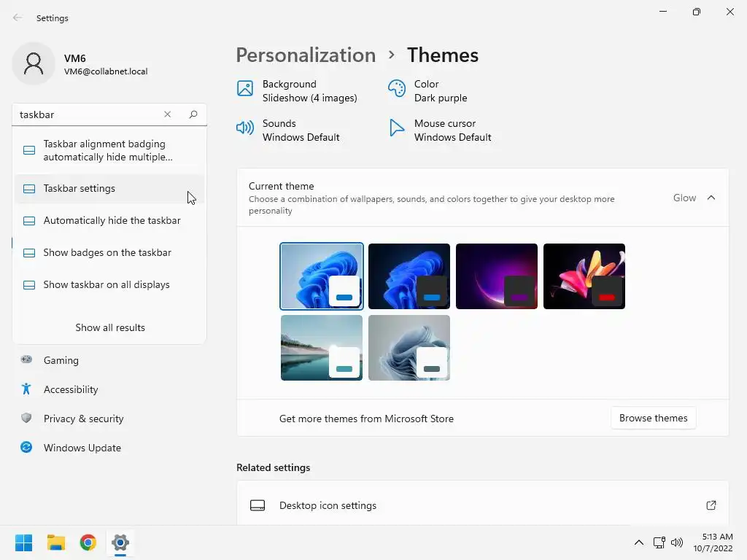Click Browse themes button
Image resolution: width=747 pixels, height=560 pixels.
click(x=653, y=418)
